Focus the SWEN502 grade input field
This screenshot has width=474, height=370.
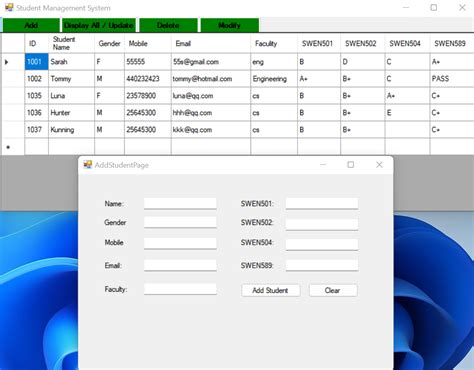point(322,224)
